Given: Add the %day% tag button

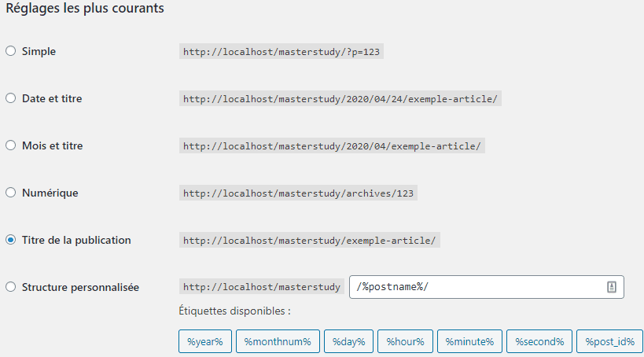Looking at the screenshot, I should (x=348, y=341).
